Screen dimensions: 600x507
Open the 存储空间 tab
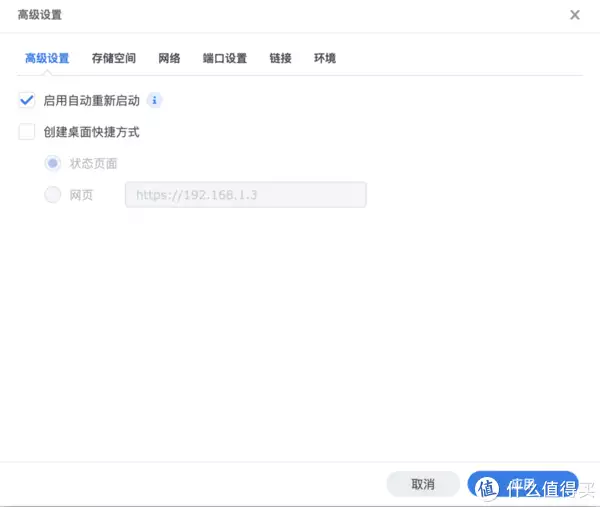(x=114, y=59)
